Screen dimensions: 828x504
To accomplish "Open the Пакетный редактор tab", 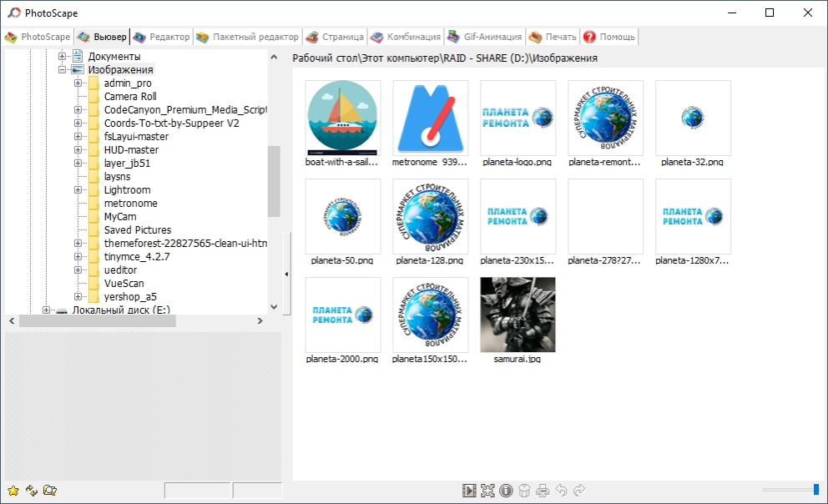I will [x=247, y=37].
